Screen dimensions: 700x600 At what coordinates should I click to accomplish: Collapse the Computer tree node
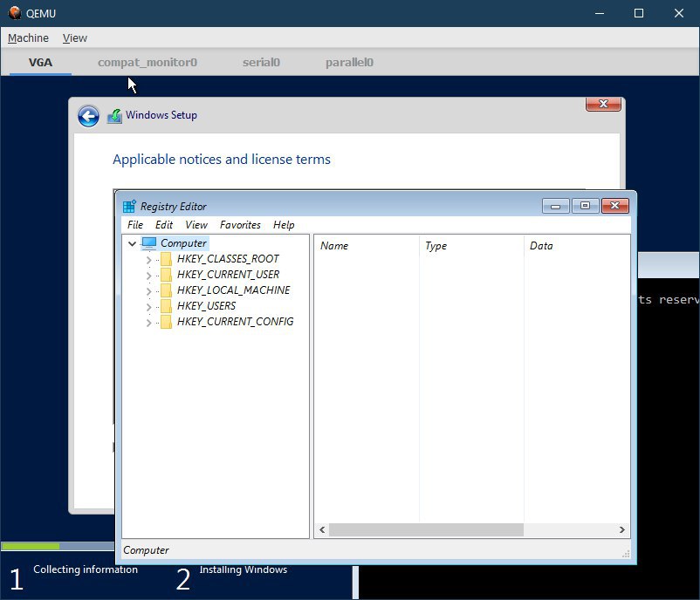[132, 243]
